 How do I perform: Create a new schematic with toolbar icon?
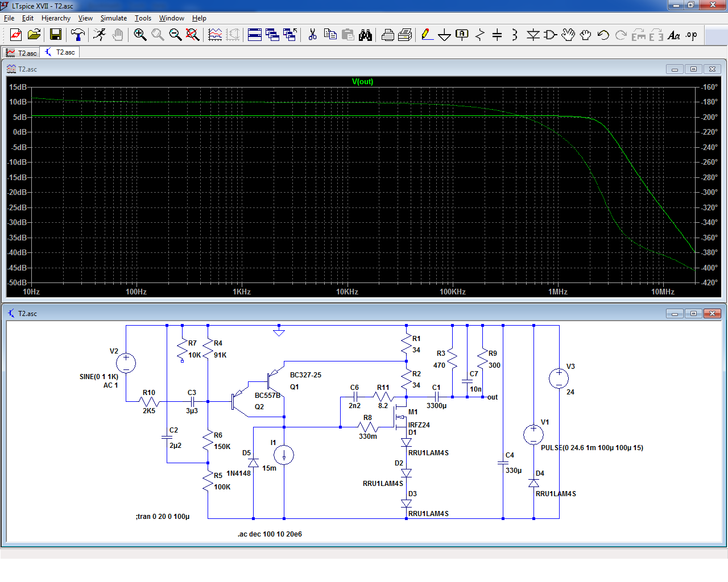[16, 35]
